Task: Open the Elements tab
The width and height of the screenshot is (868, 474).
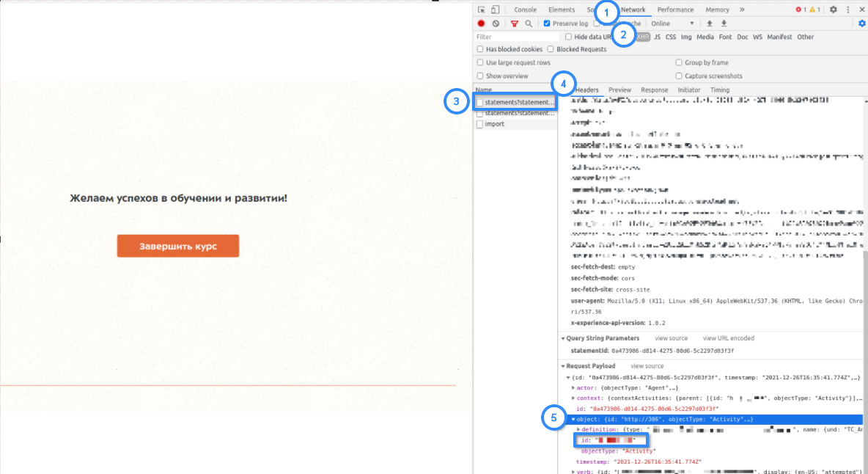Action: click(x=562, y=10)
